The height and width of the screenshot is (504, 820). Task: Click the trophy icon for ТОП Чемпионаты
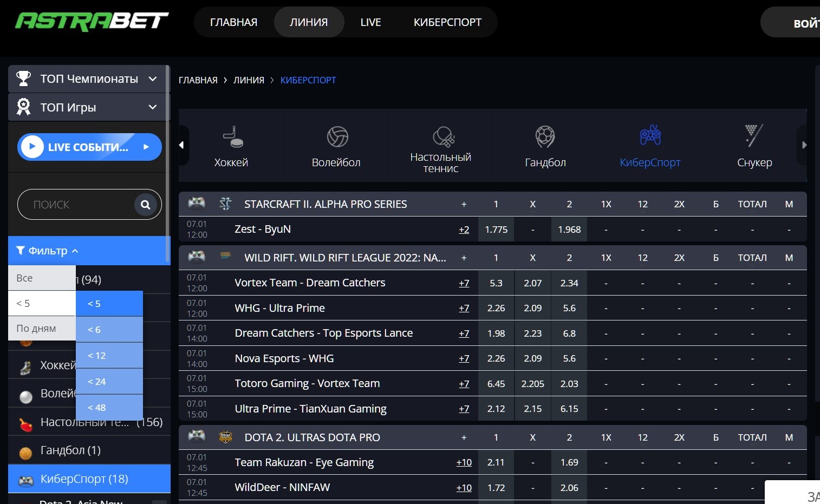click(x=23, y=78)
